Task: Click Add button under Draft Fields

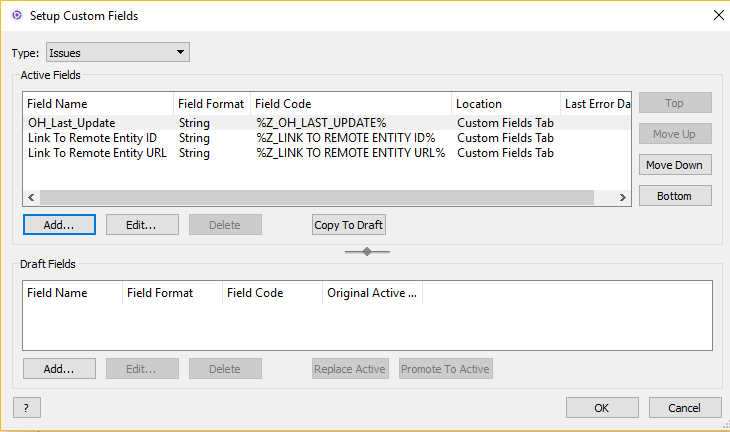Action: click(x=59, y=369)
